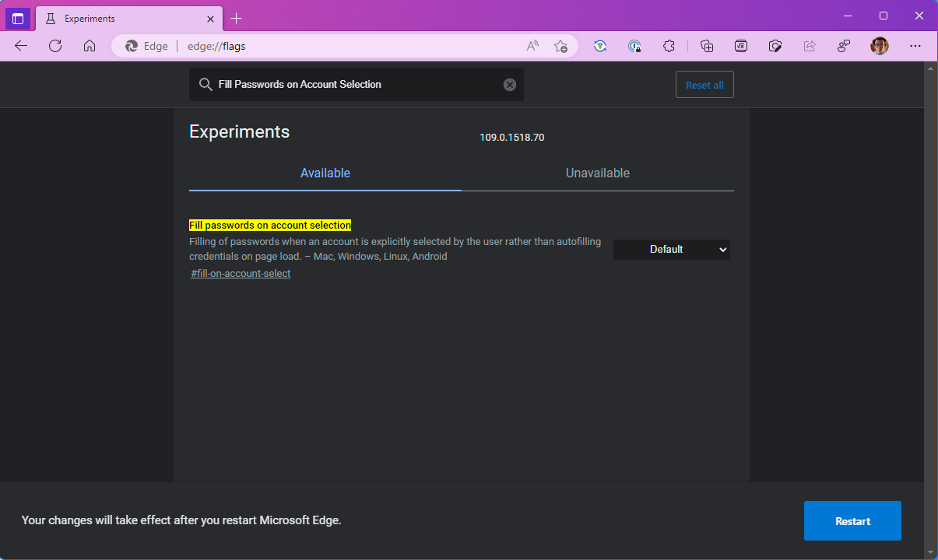Screen dimensions: 938x560
Task: Click the highlighted 'Fill passwords on account selection' title
Action: point(270,225)
